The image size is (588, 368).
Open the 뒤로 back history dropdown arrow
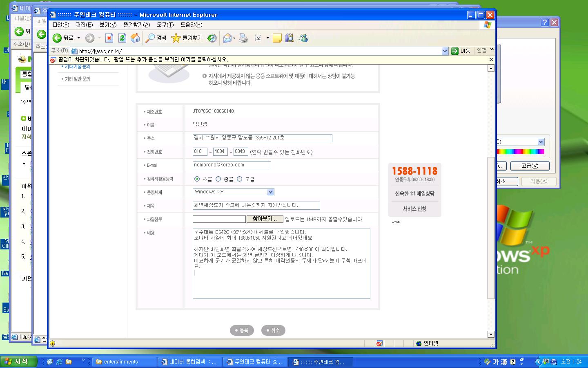79,38
